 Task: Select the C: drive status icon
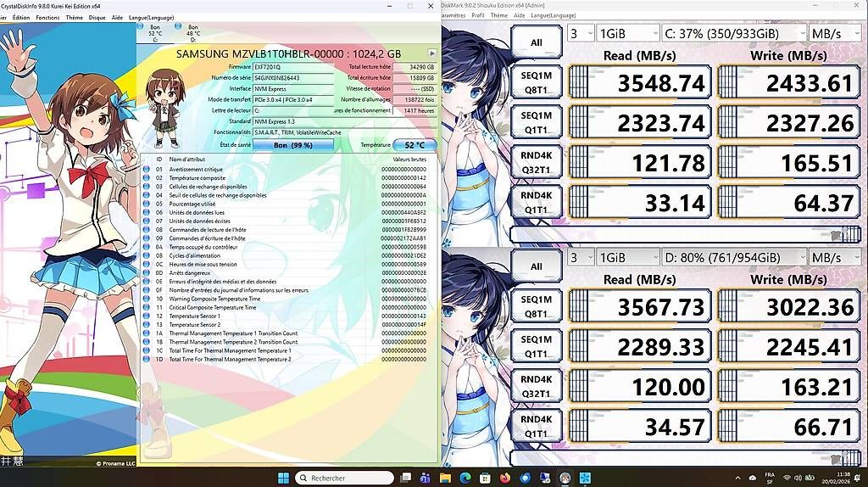pyautogui.click(x=141, y=26)
